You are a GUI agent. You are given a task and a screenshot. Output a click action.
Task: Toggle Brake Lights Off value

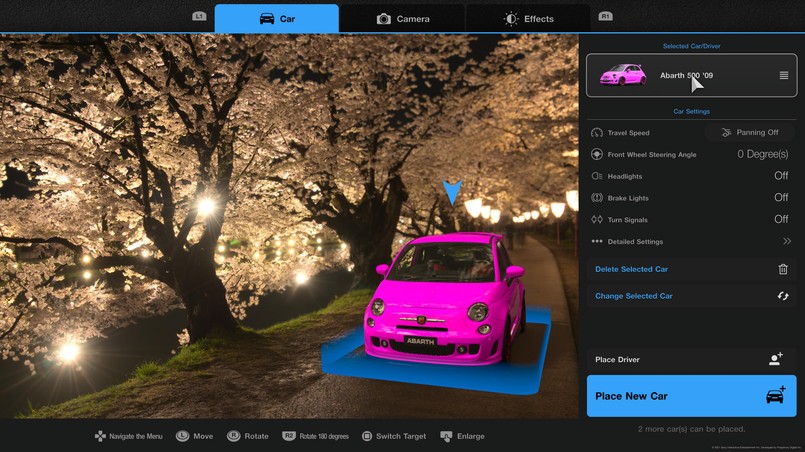click(x=781, y=197)
